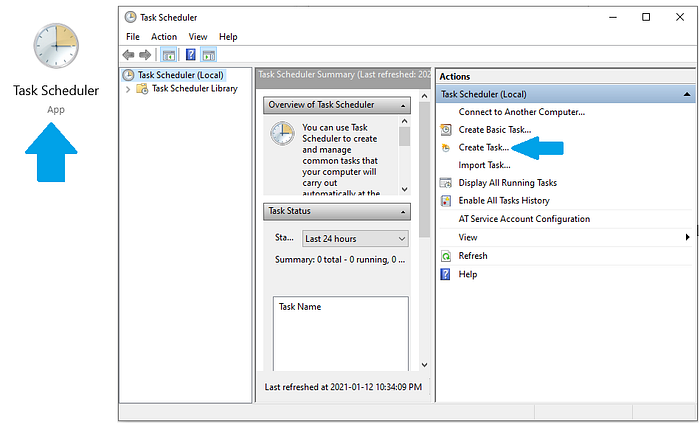Viewport: 700px width, 424px height.
Task: Select Task Scheduler Library tree node
Action: pos(195,88)
